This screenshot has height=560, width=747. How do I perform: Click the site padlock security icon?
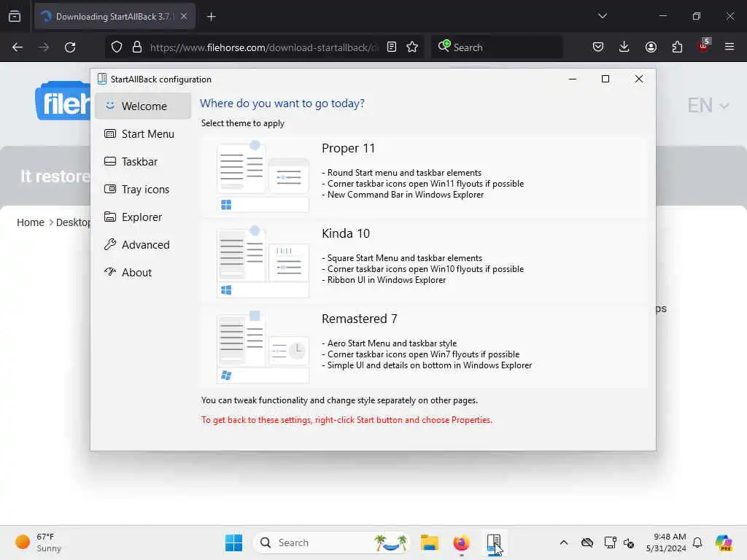(x=137, y=47)
